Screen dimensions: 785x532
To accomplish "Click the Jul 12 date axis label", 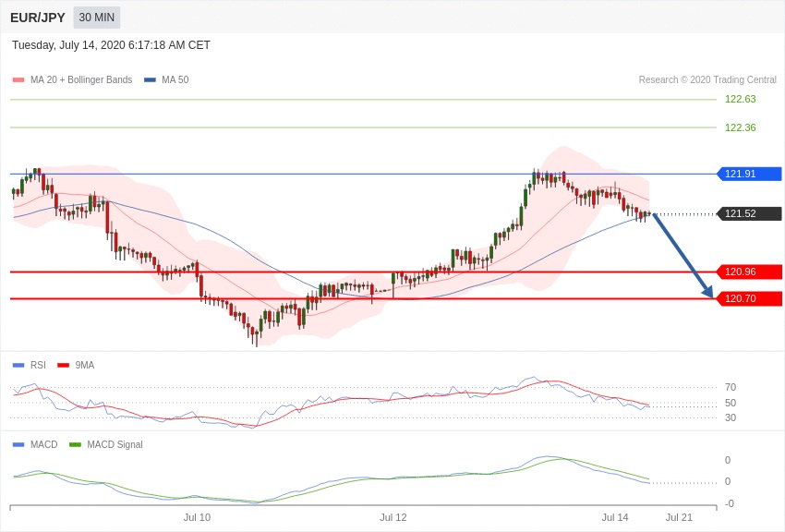I will 393,517.
